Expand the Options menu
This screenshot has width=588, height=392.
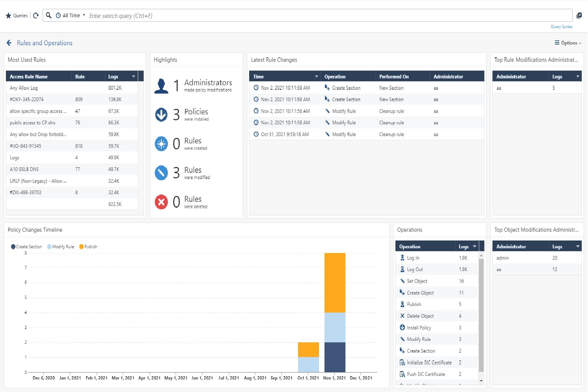coord(568,43)
